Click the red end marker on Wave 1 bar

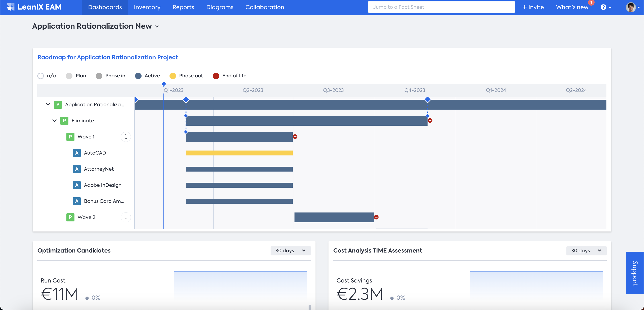(295, 137)
